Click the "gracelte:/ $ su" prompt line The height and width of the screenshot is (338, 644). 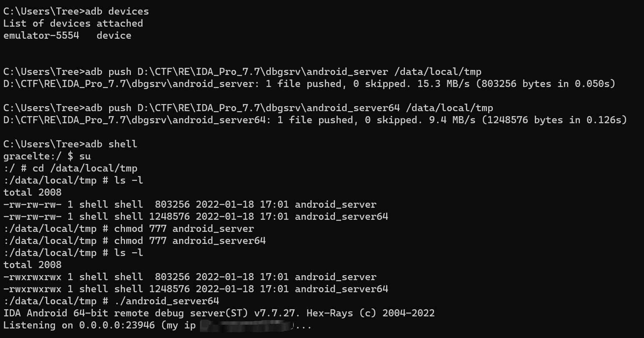pyautogui.click(x=47, y=156)
